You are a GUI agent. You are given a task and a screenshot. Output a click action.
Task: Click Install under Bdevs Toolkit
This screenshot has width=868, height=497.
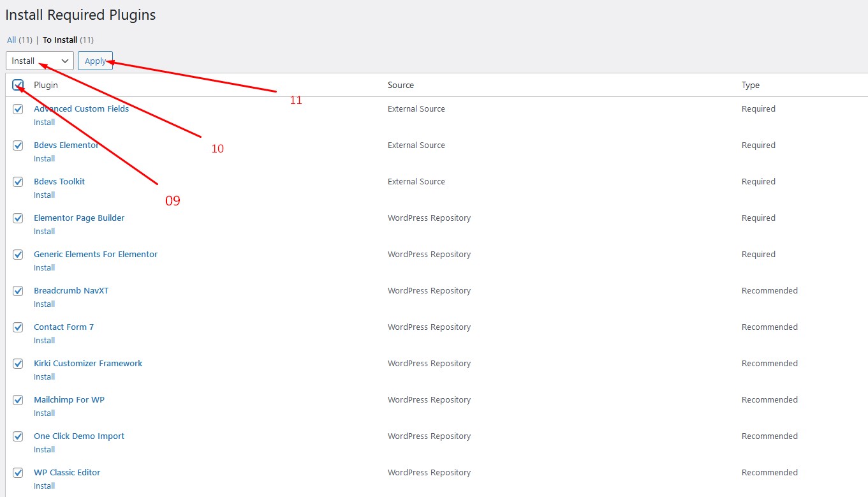(45, 195)
